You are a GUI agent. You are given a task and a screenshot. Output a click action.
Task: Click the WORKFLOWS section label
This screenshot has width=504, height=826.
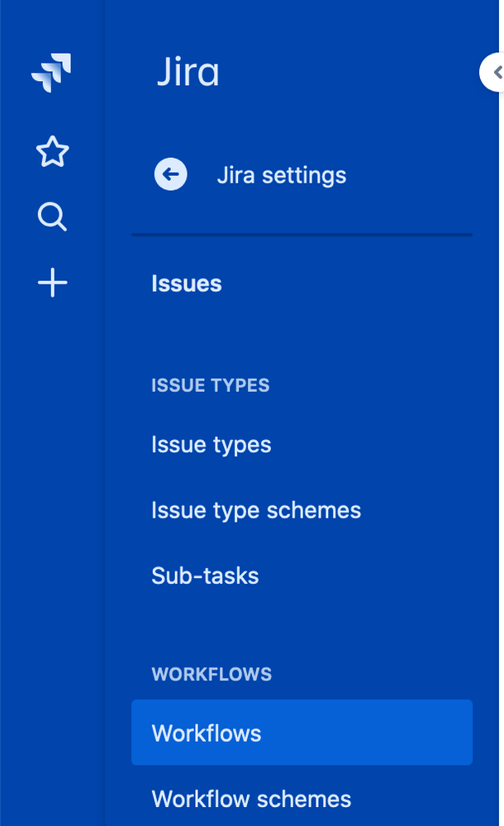pyautogui.click(x=212, y=674)
